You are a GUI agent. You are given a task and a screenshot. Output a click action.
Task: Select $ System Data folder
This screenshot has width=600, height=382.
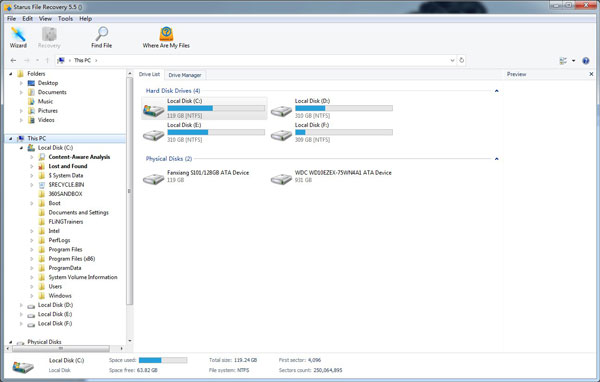66,175
